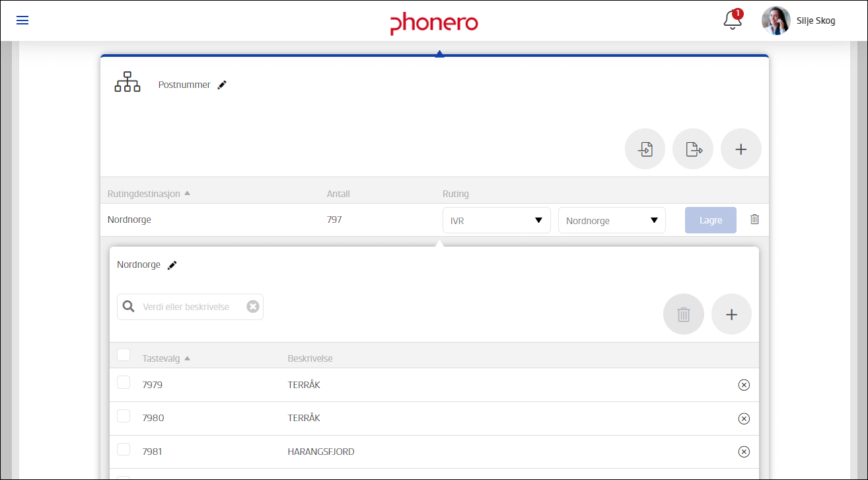Check the box for row 7980
The image size is (868, 480).
pos(124,416)
